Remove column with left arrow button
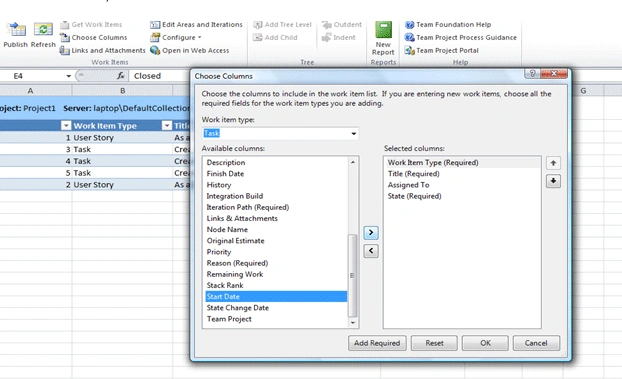The image size is (622, 379). [x=371, y=251]
